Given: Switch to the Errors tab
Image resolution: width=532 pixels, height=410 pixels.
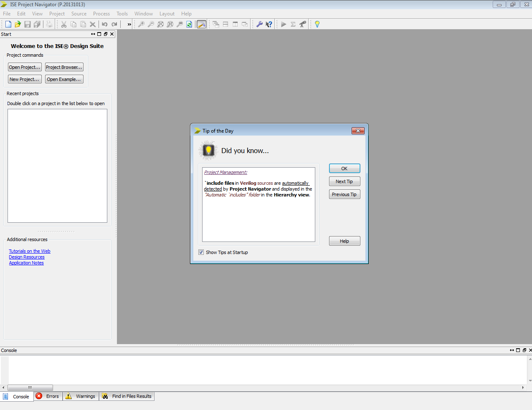Looking at the screenshot, I should pos(48,396).
